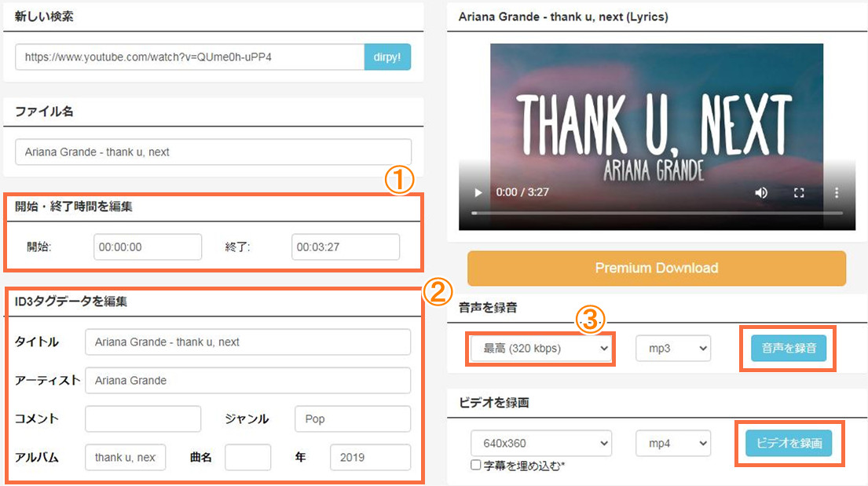868x486 pixels.
Task: Click the track number field
Action: pos(248,457)
